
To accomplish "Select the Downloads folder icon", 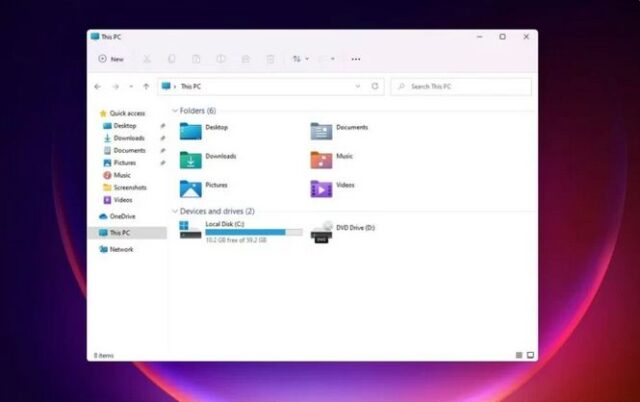I will [191, 160].
